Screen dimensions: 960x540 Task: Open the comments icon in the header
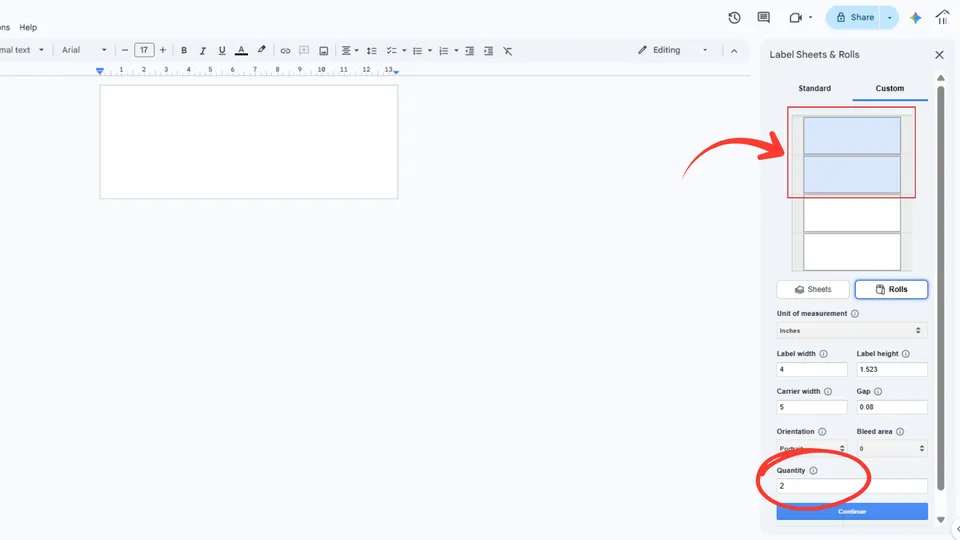[x=763, y=18]
